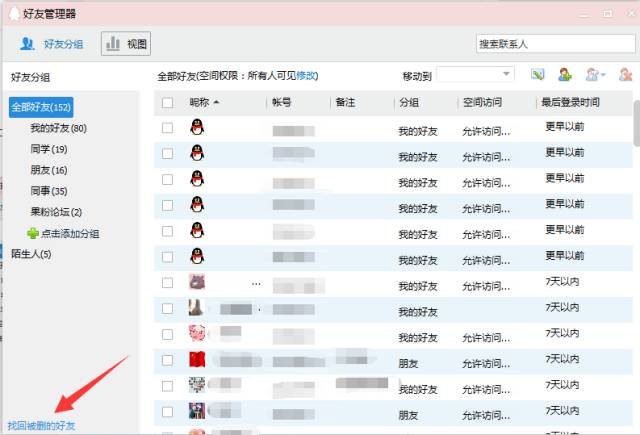The width and height of the screenshot is (640, 435).
Task: Click the 好友管理器 penguin title icon
Action: pos(14,14)
